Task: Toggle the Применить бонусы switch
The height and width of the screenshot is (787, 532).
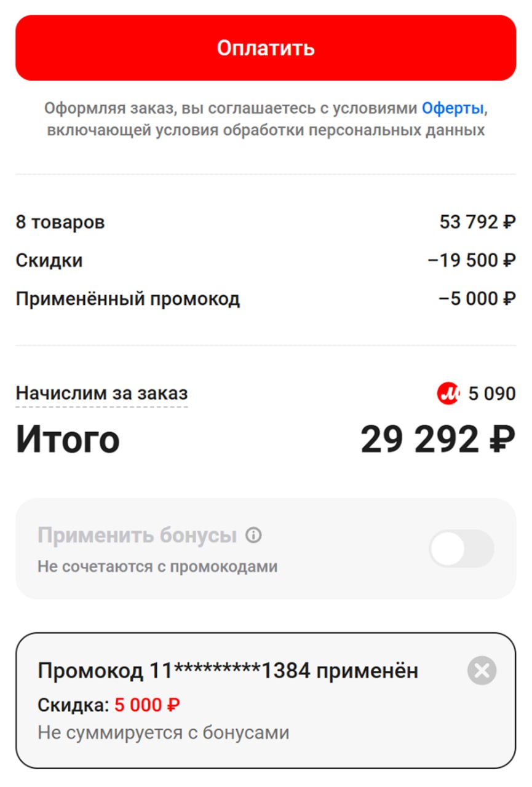Action: pos(461,549)
